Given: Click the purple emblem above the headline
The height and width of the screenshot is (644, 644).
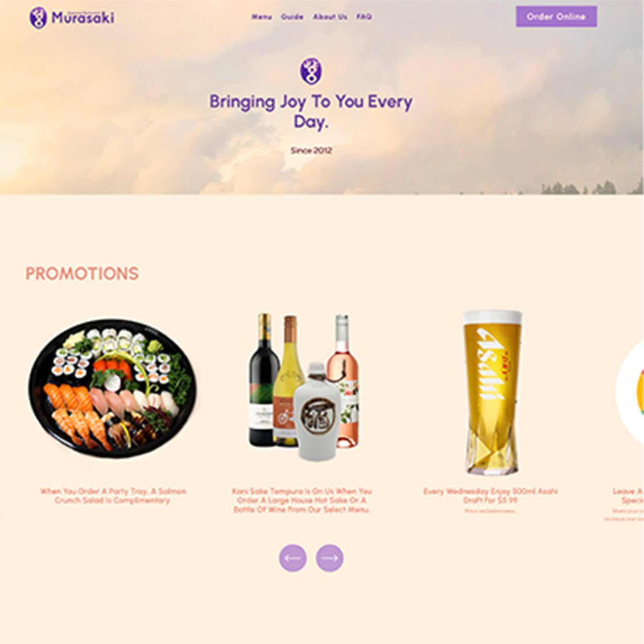Looking at the screenshot, I should click(310, 71).
